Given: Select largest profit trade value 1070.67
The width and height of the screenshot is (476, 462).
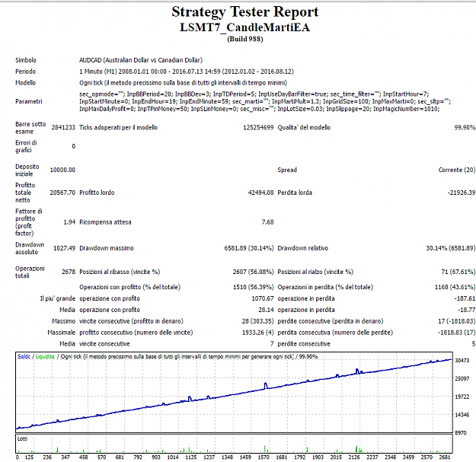Looking at the screenshot, I should click(263, 298).
